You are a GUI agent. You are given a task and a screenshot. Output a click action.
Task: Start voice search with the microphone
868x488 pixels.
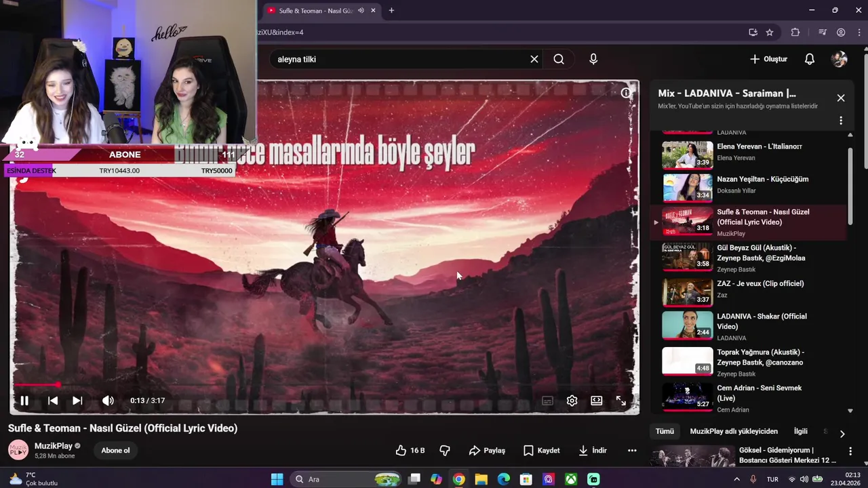pyautogui.click(x=593, y=59)
